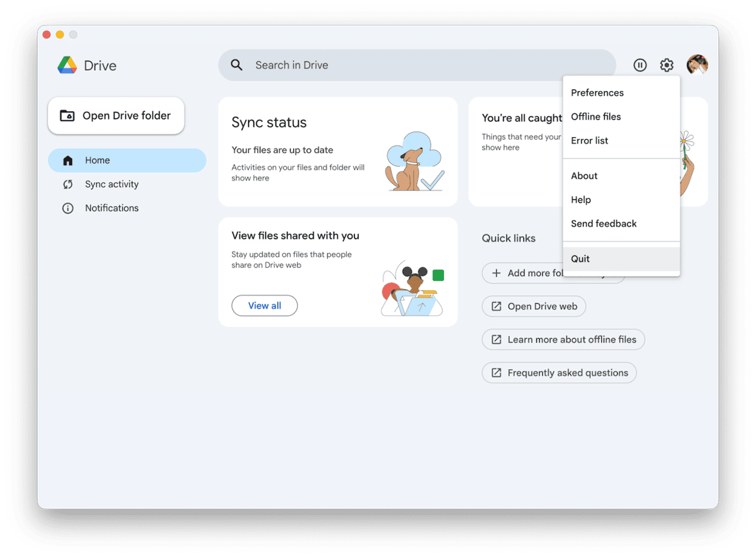Quit Google Drive from the menu
This screenshot has width=756, height=558.
(580, 259)
